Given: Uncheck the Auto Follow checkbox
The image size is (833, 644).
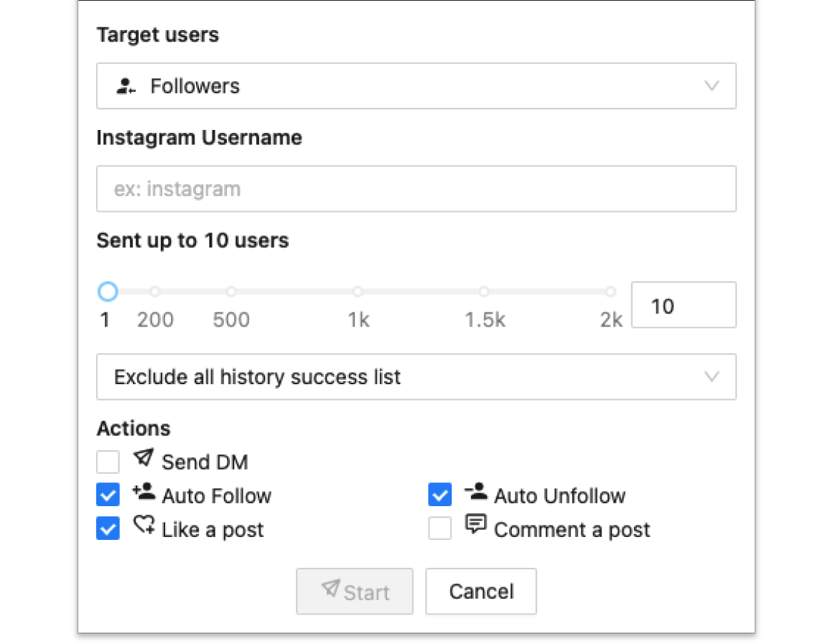Looking at the screenshot, I should click(x=108, y=495).
